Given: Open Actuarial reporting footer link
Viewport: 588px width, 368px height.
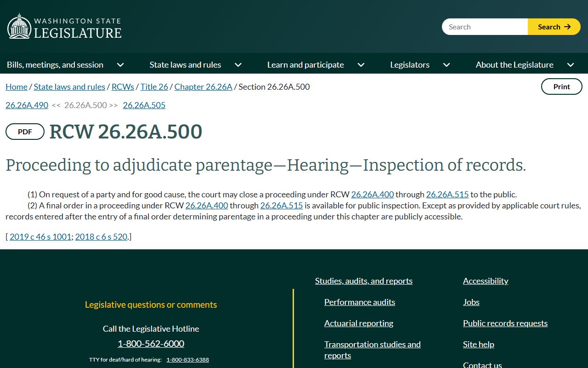Looking at the screenshot, I should tap(359, 323).
